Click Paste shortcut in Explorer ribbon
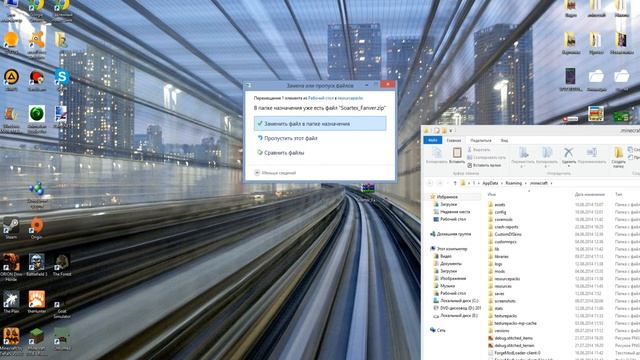640x360 pixels. point(484,165)
